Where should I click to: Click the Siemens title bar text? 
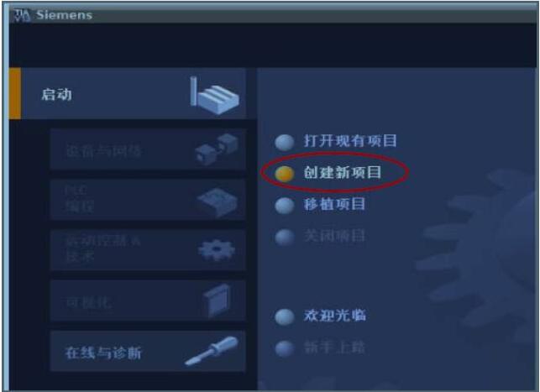pyautogui.click(x=65, y=15)
